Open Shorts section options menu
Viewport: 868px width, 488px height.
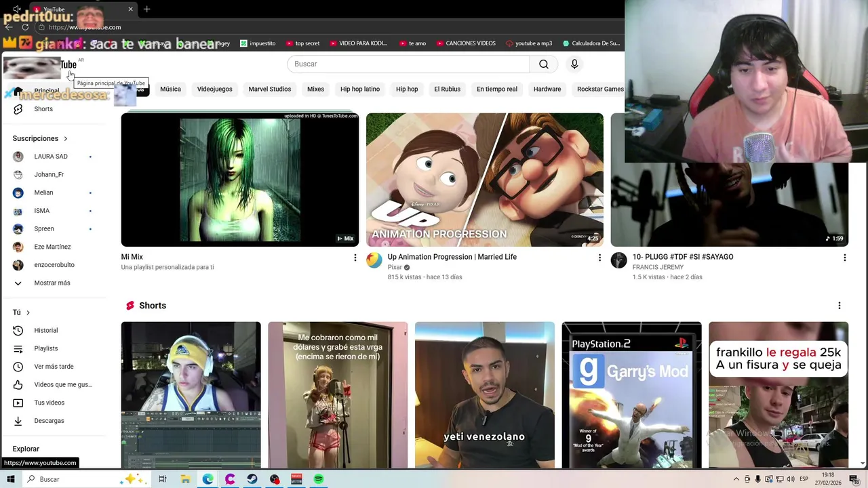(839, 306)
